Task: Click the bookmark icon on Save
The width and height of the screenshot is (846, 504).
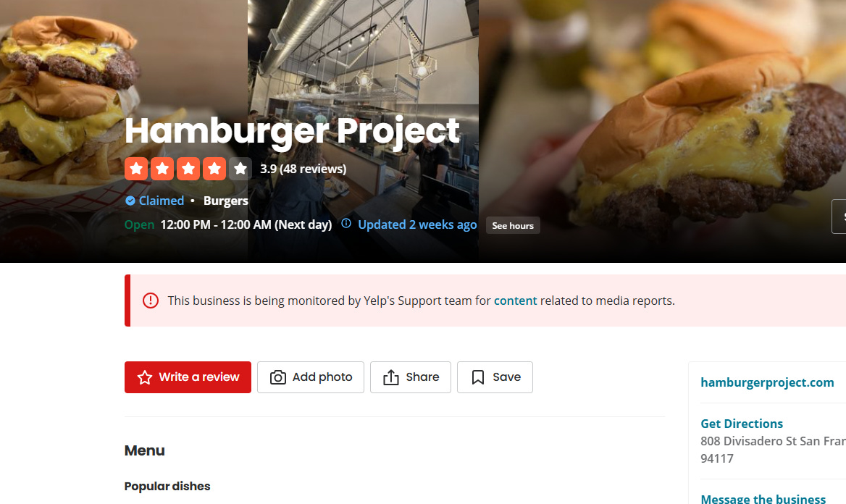Action: 478,377
